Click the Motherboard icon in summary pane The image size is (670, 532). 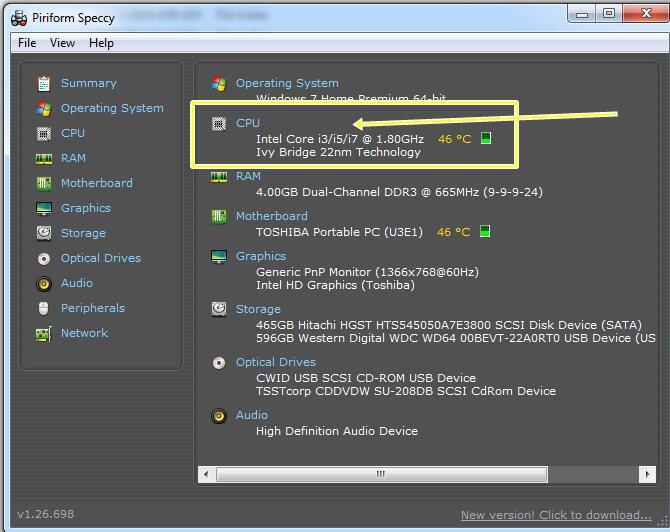[x=219, y=216]
